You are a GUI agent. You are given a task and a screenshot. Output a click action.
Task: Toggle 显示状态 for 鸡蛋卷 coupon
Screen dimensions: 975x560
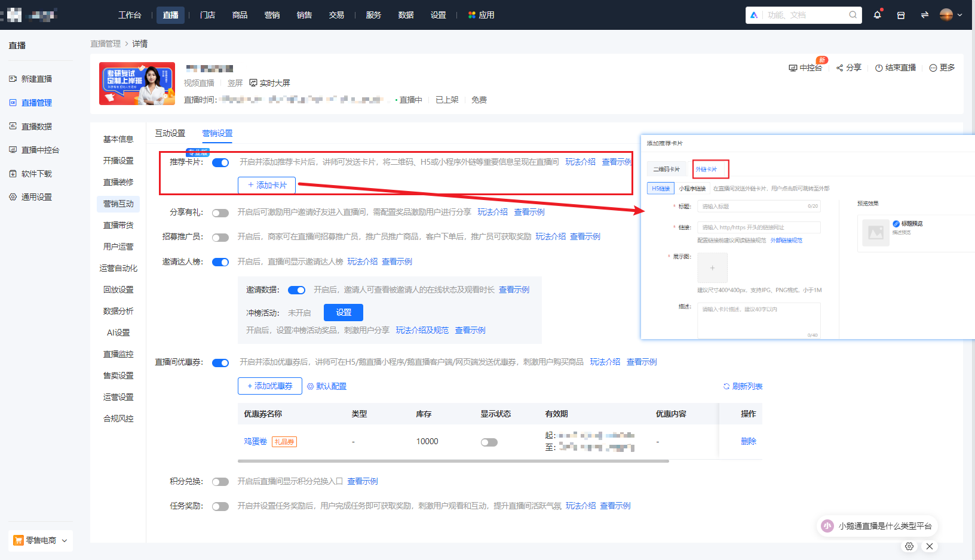(x=489, y=442)
